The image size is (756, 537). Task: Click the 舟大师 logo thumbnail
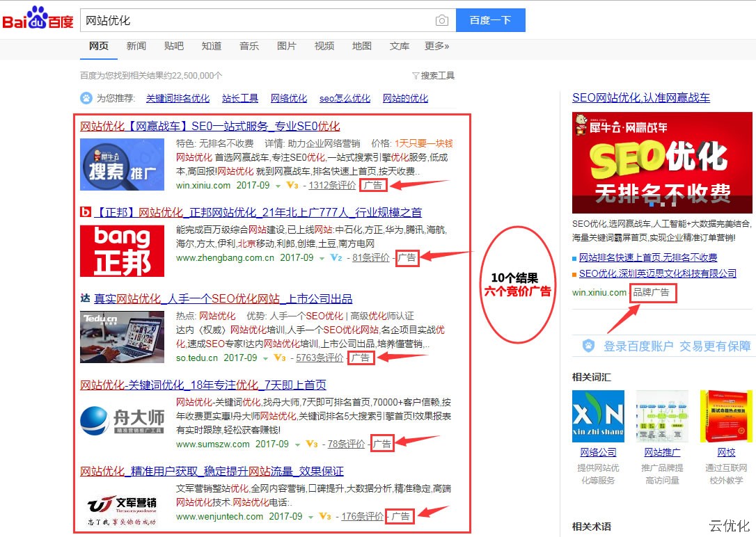tap(122, 419)
